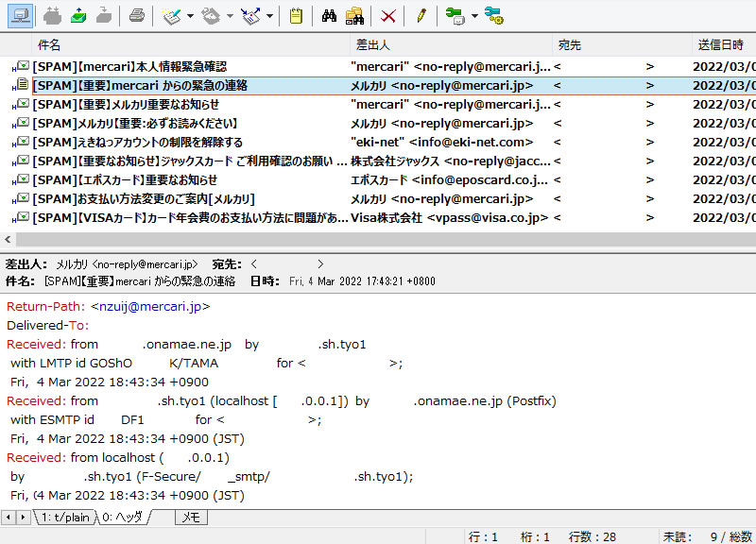
Task: Select the エポスカード 重要なお知らせ mail row
Action: [x=378, y=180]
